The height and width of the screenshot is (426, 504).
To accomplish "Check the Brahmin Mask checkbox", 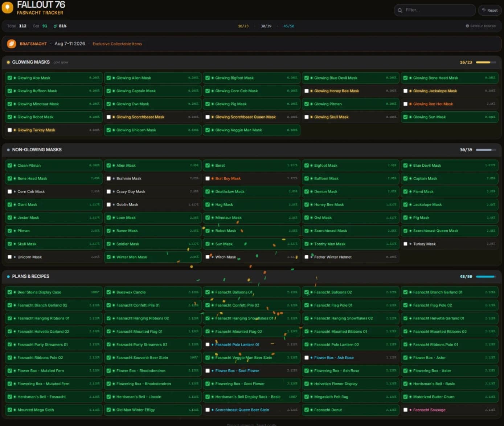I will [x=108, y=179].
